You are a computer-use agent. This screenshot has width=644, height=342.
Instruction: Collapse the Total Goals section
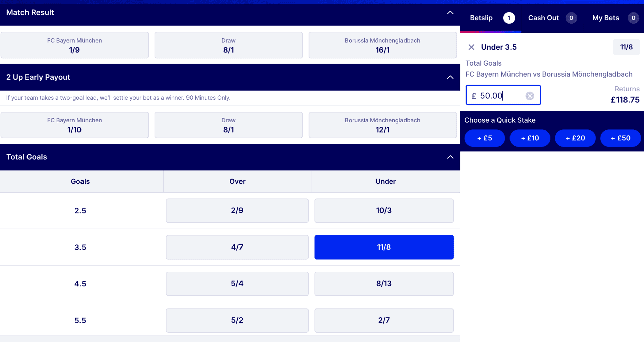(450, 157)
